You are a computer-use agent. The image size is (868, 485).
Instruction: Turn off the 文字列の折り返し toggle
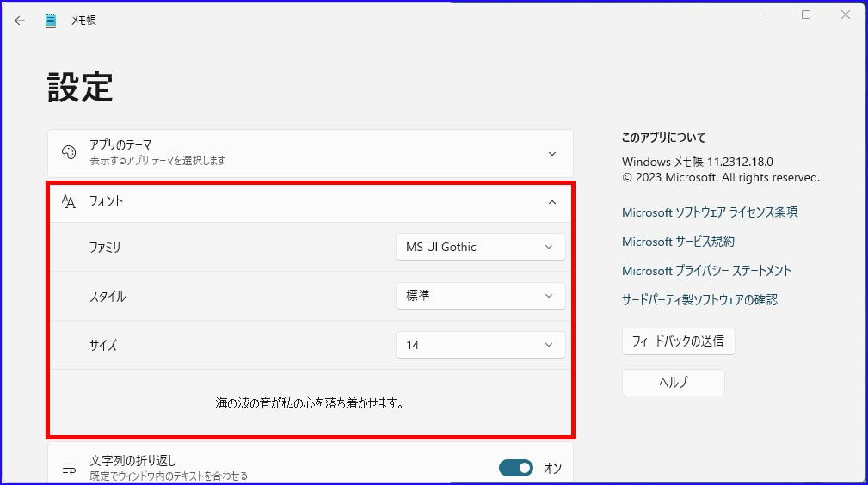click(x=516, y=468)
